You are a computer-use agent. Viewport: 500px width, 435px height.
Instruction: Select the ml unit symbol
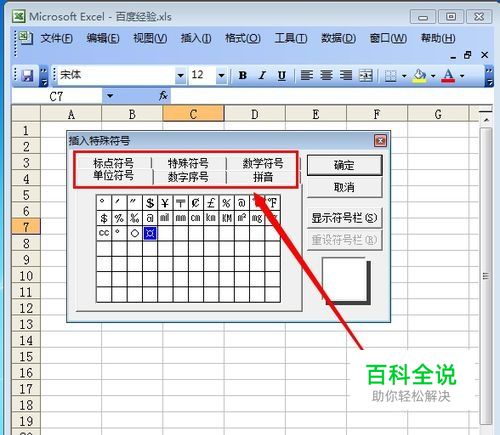coord(165,218)
